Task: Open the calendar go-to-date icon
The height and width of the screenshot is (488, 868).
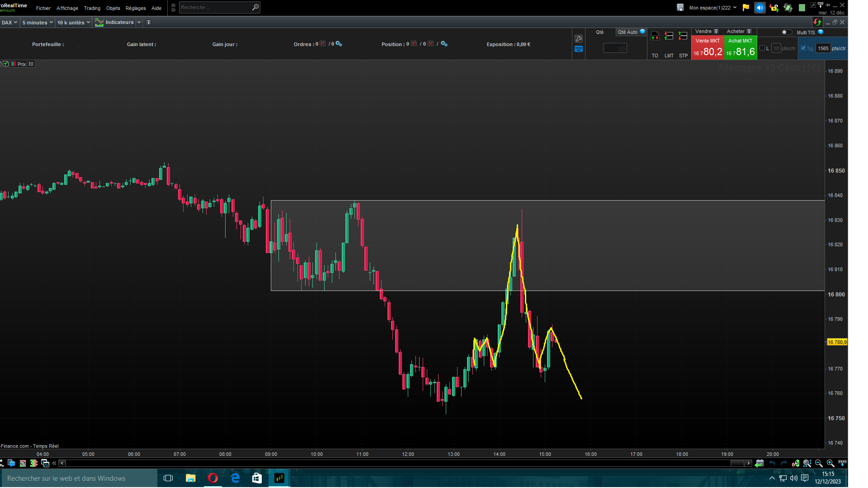Action: click(x=759, y=463)
